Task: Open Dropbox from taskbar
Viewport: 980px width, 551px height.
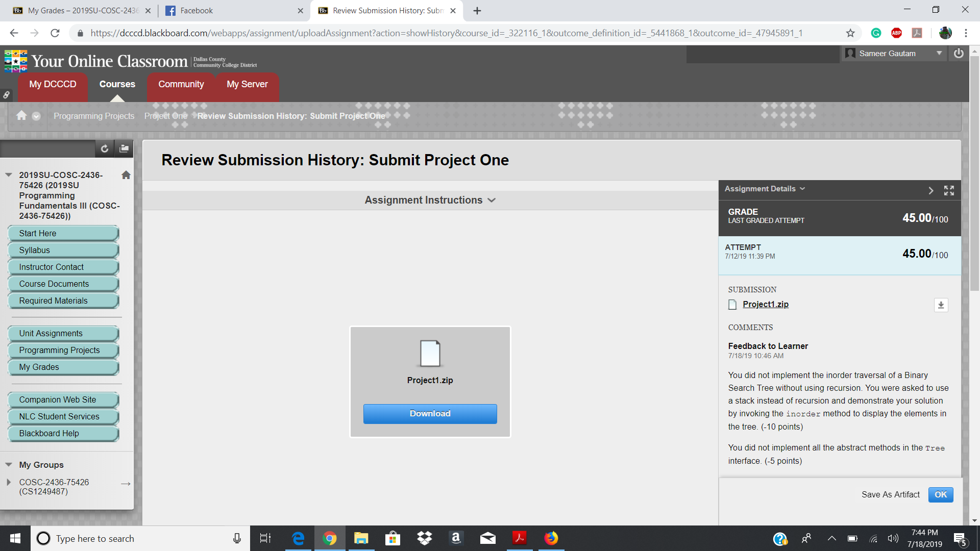Action: (425, 538)
